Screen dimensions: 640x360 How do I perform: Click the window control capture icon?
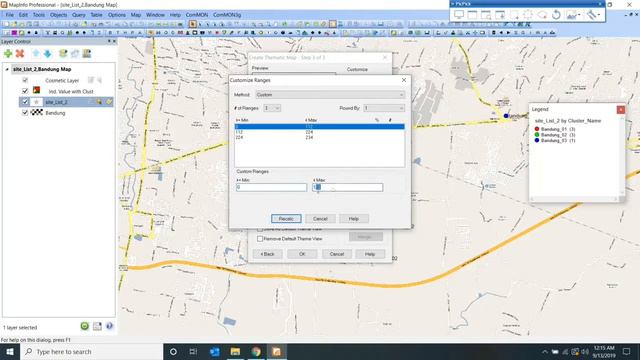tap(486, 15)
